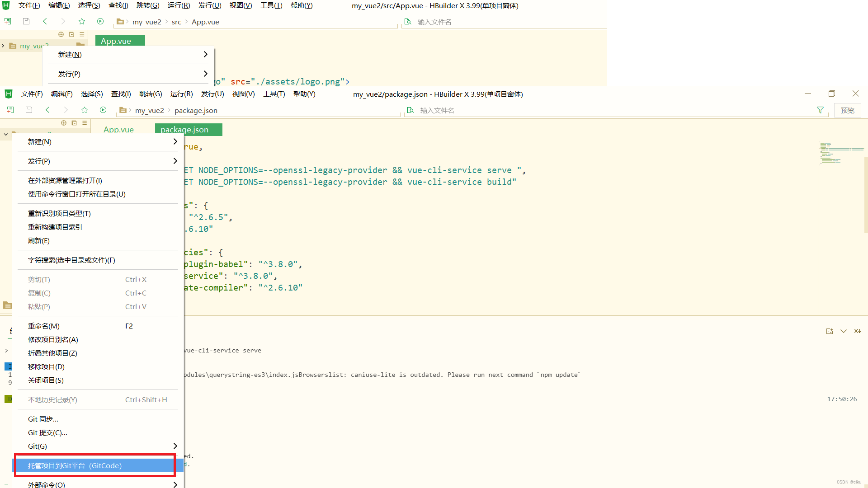The image size is (868, 488).
Task: Click package.json breadcrumb in lower window
Action: pyautogui.click(x=196, y=110)
